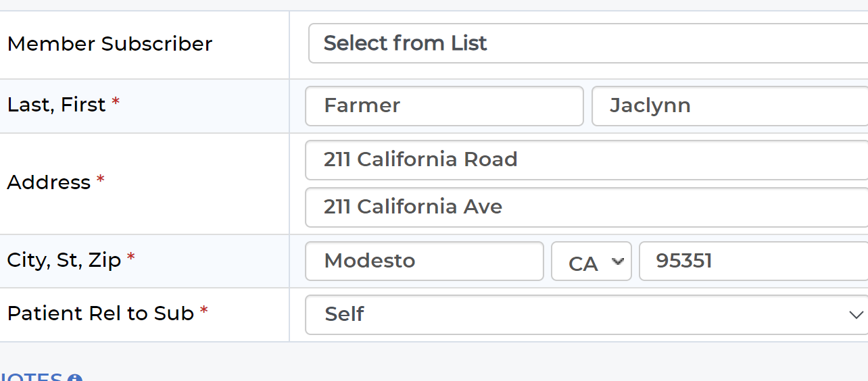The width and height of the screenshot is (868, 381).
Task: Open the state dropdown showing CA
Action: point(592,261)
